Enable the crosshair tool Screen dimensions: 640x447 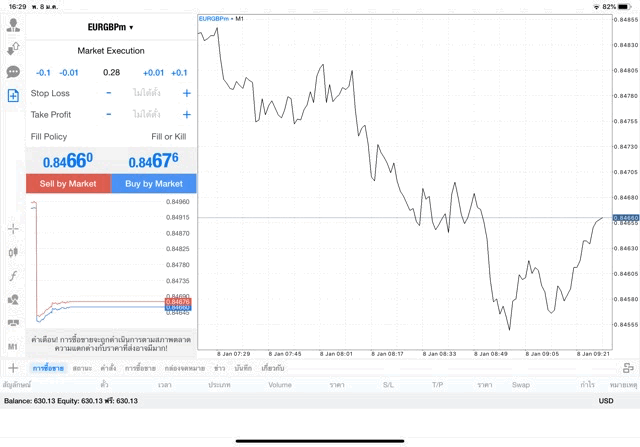[13, 228]
